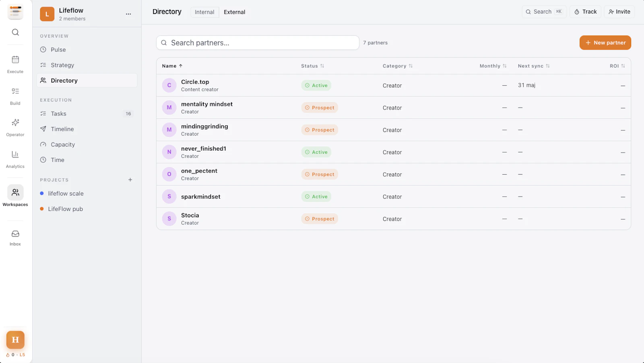644x363 pixels.
Task: Open Pulse in the sidebar
Action: tap(87, 49)
